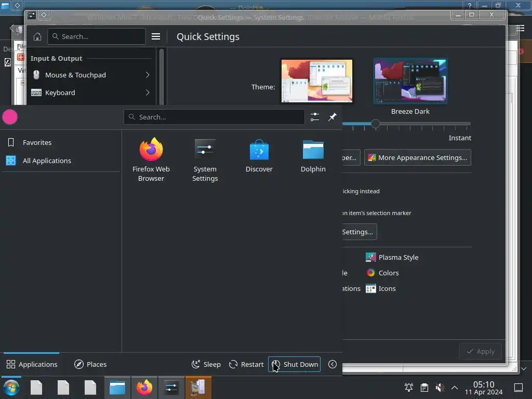Expand hidden system tray icons
Screen dimensions: 532x399
tap(455, 388)
